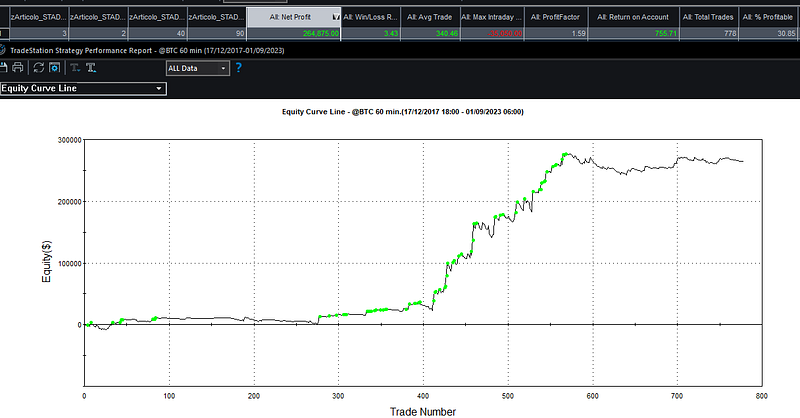800x418 pixels.
Task: Click the equity curve peak marker near 280000
Action: [x=565, y=154]
